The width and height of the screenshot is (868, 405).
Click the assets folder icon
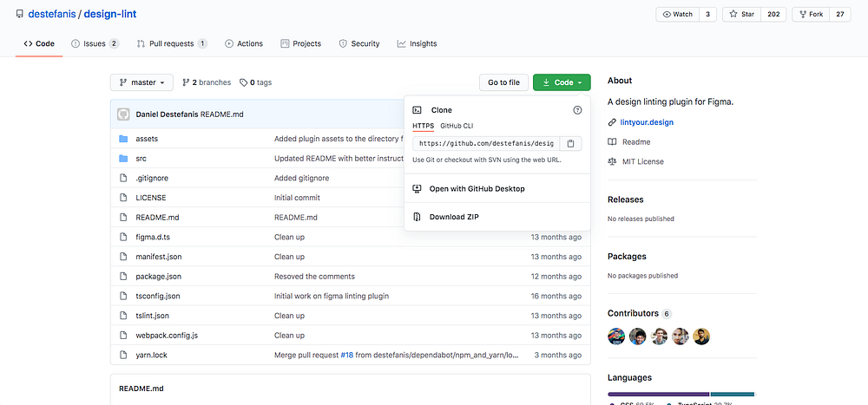coord(123,139)
